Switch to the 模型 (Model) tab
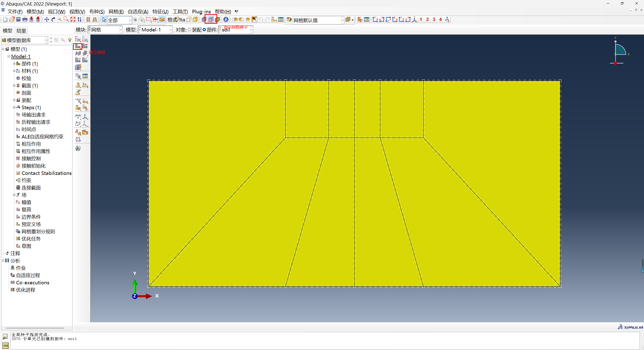644x350 pixels. [x=7, y=31]
